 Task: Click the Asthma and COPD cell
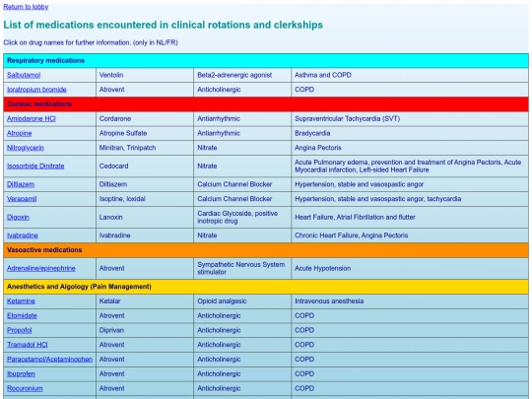410,75
